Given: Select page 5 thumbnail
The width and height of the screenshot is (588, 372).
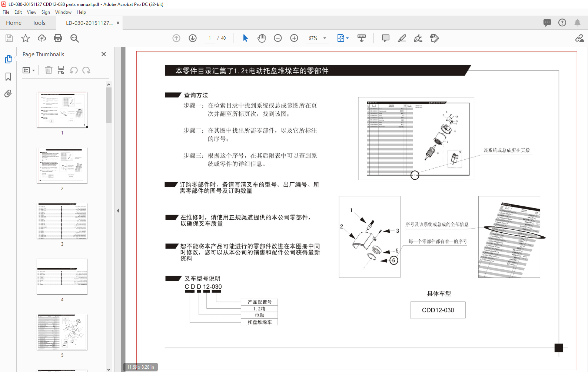Looking at the screenshot, I should pyautogui.click(x=62, y=332).
